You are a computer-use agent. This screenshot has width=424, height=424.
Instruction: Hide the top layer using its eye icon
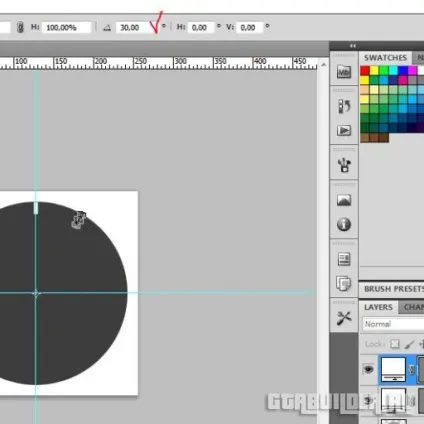tap(368, 369)
